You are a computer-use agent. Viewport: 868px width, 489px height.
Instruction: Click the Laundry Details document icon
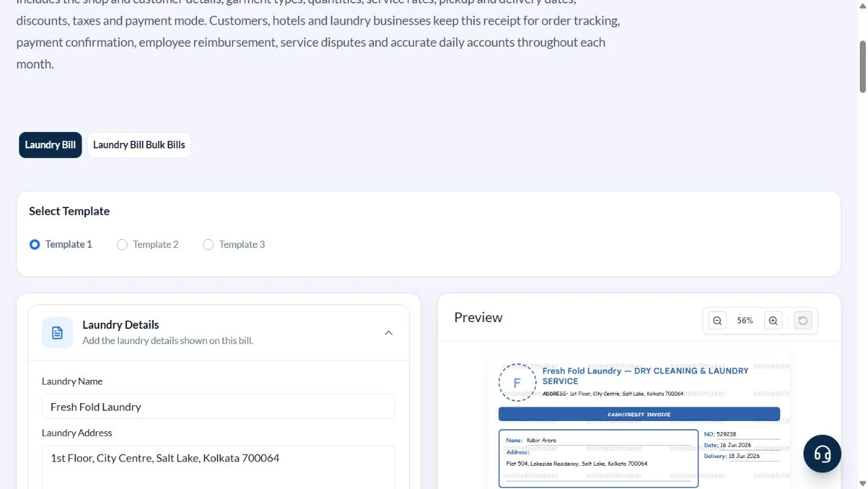tap(57, 332)
